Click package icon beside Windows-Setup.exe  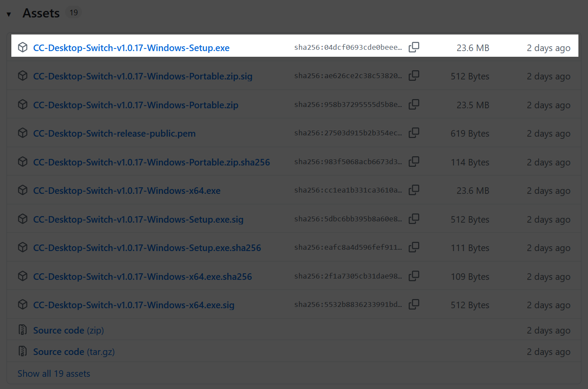point(23,48)
